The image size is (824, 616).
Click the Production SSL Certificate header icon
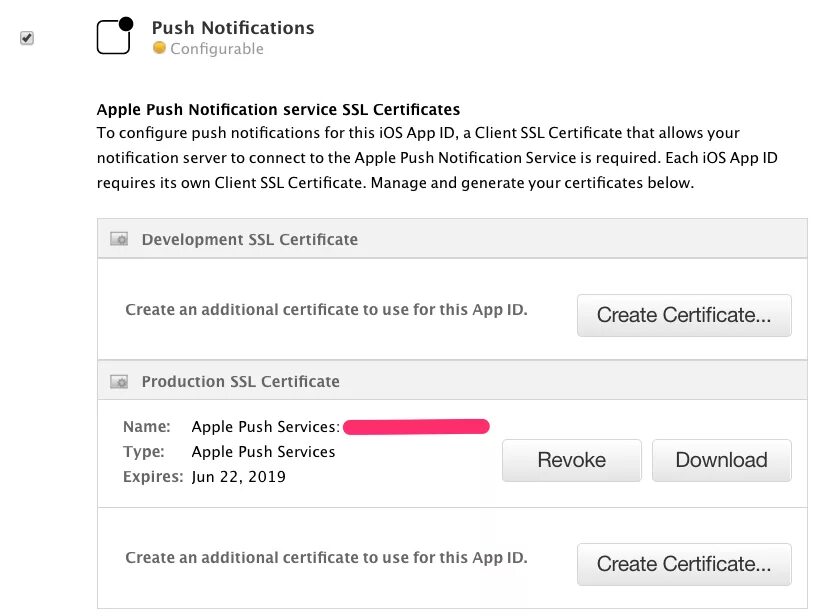tap(119, 381)
